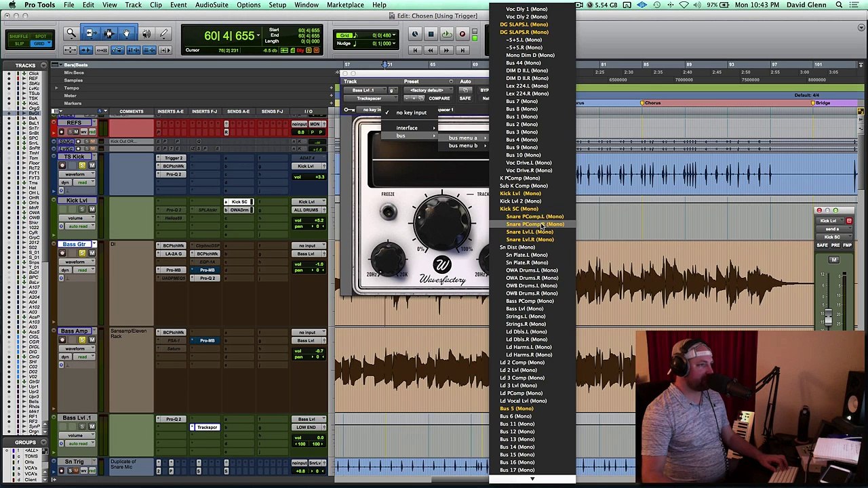Open the Spotlight search icon in menu bar
This screenshot has width=868, height=488.
pyautogui.click(x=839, y=5)
